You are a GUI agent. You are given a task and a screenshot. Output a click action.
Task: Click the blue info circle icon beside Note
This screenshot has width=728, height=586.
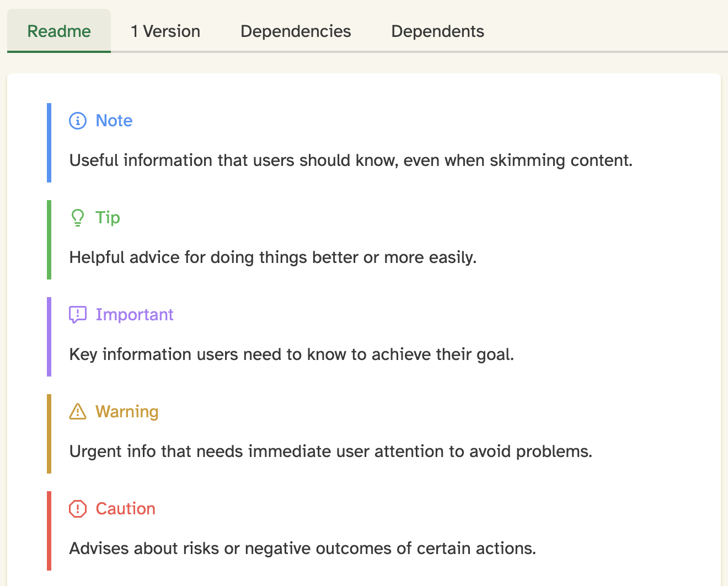pos(78,121)
